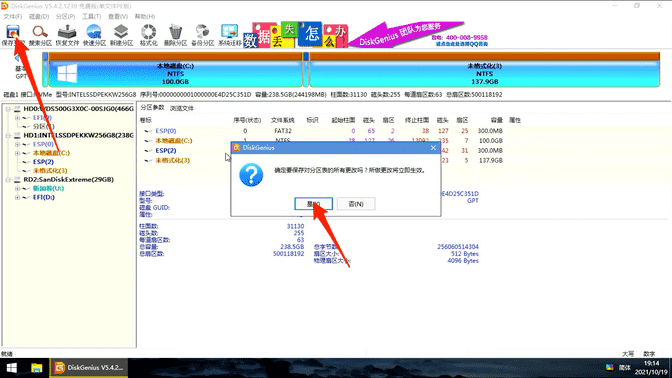672x378 pixels.
Task: Click the RD2 SanDisk Extreme drive icon
Action: (x=17, y=180)
